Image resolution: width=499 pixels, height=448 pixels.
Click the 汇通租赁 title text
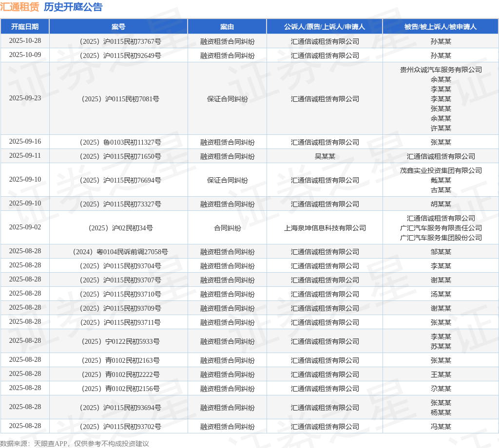click(19, 7)
